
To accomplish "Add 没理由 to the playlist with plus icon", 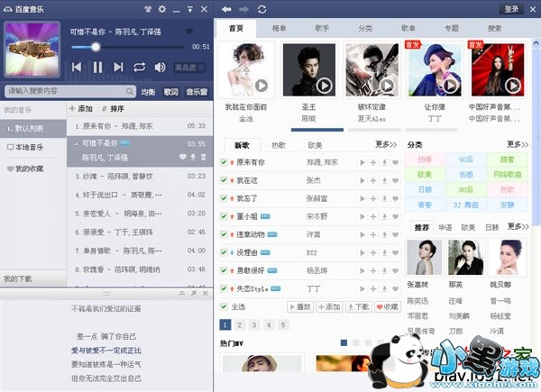I will click(373, 252).
